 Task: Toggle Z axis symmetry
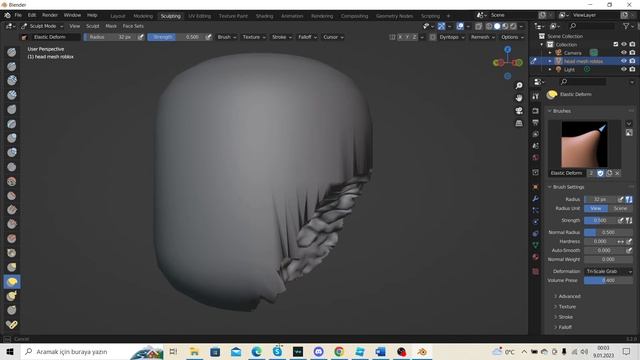415,37
